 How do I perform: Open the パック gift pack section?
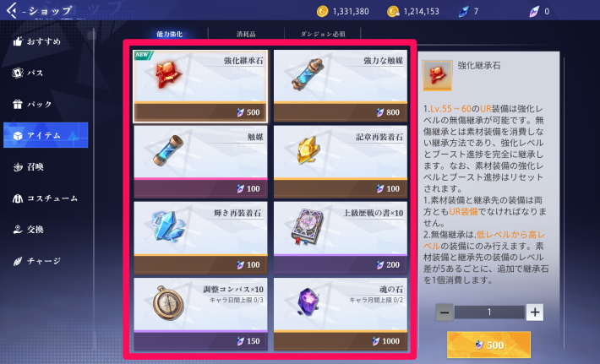coord(32,104)
